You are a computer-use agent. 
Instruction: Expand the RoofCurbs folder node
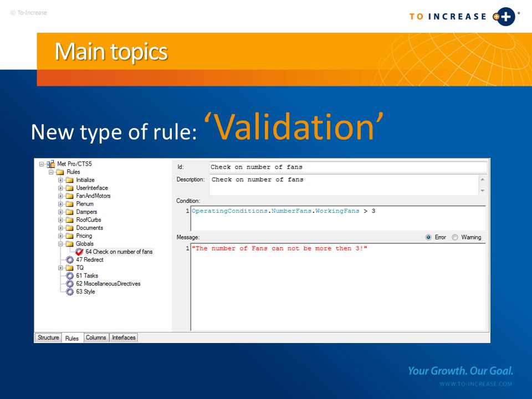pos(60,220)
